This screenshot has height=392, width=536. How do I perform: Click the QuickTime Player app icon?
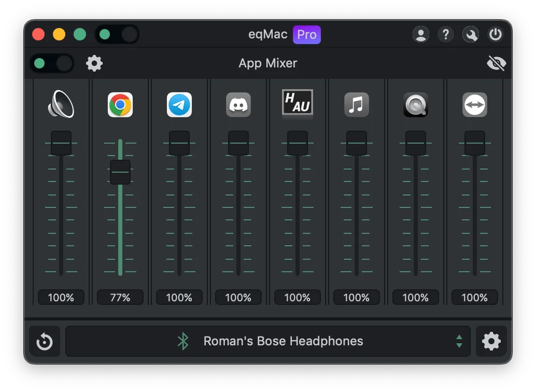pyautogui.click(x=416, y=105)
